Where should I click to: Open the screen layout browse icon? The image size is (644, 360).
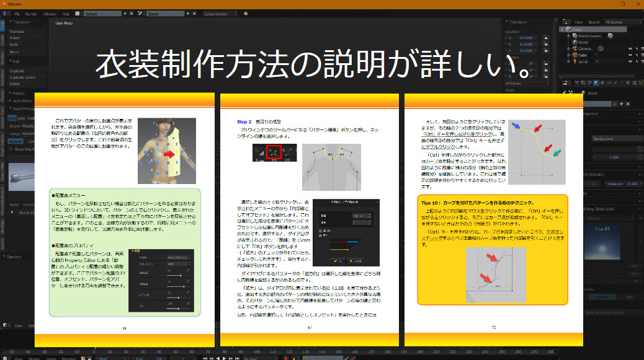78,14
